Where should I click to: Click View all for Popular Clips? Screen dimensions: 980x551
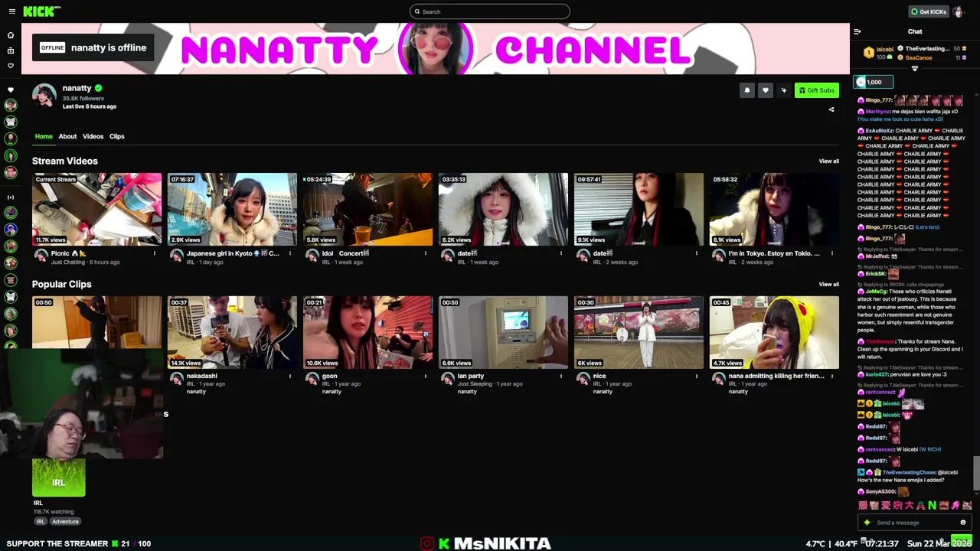828,285
